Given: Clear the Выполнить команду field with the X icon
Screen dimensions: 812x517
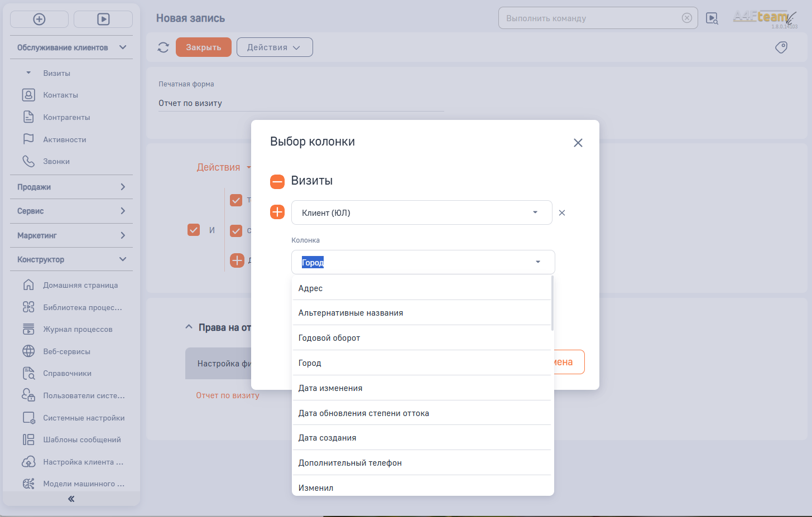Looking at the screenshot, I should pyautogui.click(x=687, y=18).
